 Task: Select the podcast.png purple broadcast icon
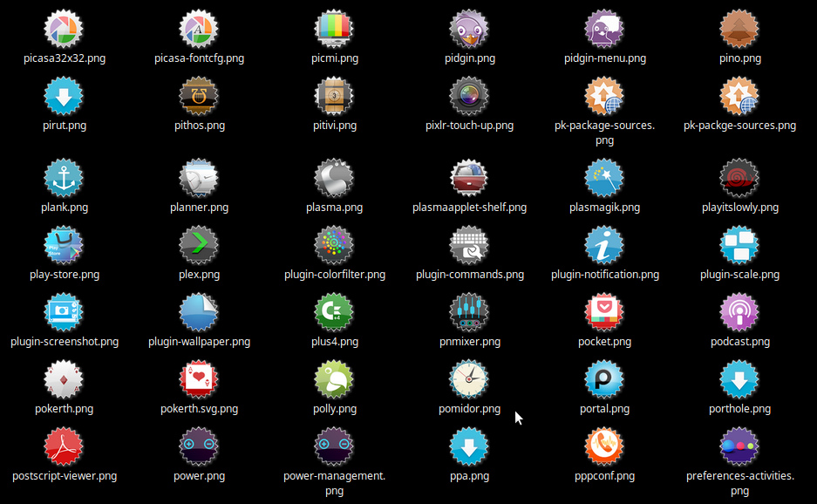[739, 313]
